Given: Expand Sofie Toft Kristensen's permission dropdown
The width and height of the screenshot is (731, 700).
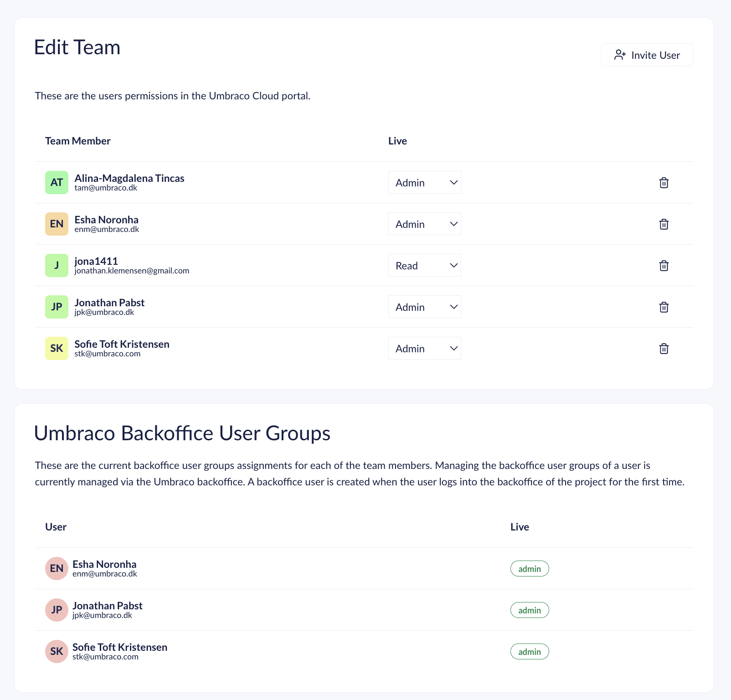Looking at the screenshot, I should click(x=424, y=349).
